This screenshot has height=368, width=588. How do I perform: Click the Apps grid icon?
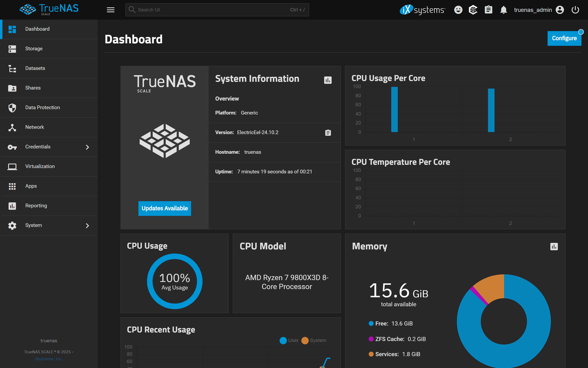tap(12, 186)
